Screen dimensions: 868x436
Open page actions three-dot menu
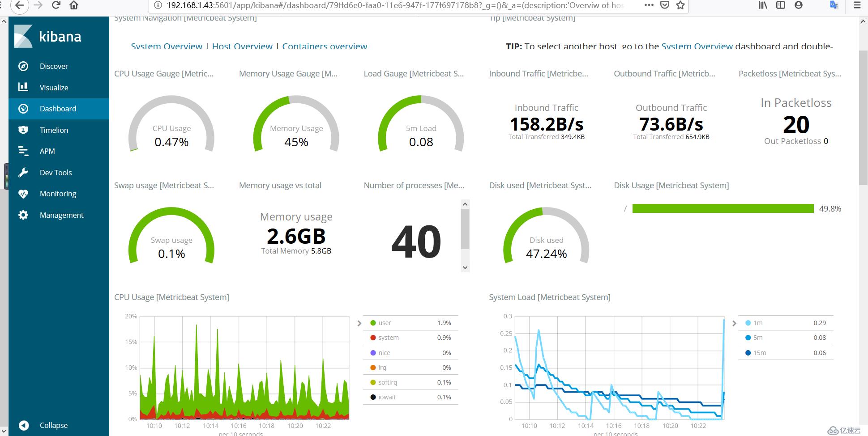pos(649,5)
